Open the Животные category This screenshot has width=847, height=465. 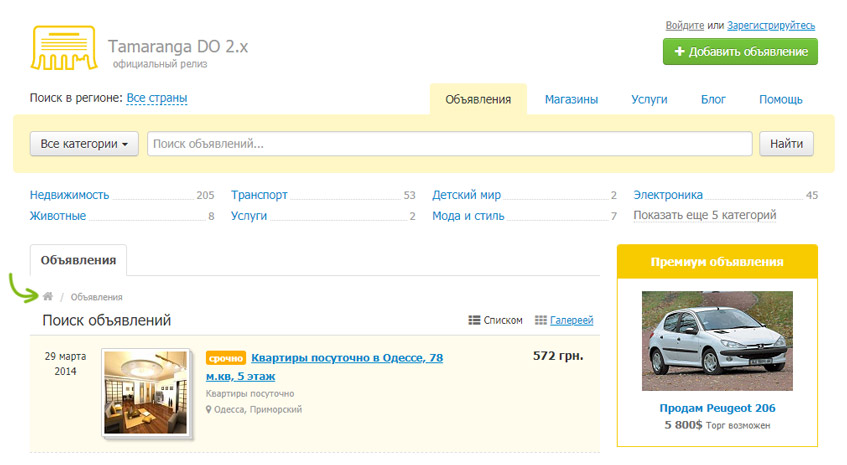[x=58, y=216]
